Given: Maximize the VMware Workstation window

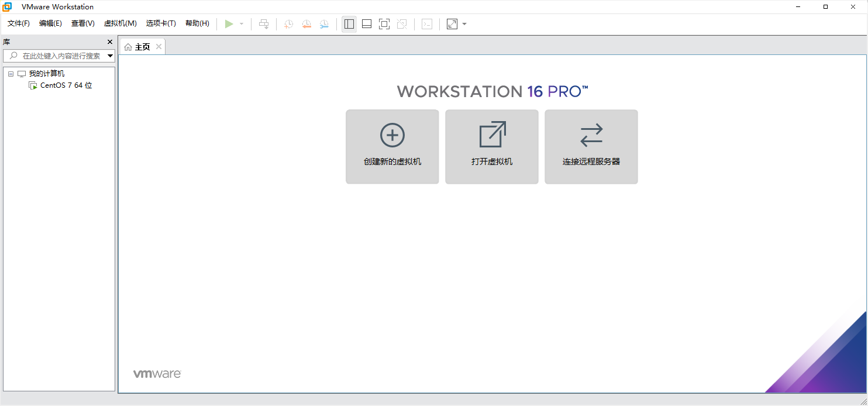Looking at the screenshot, I should [826, 6].
